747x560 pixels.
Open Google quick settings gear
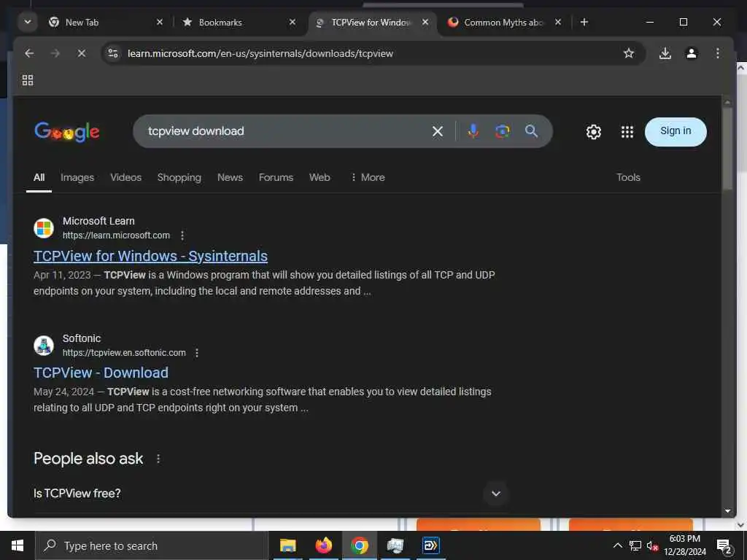pos(594,132)
